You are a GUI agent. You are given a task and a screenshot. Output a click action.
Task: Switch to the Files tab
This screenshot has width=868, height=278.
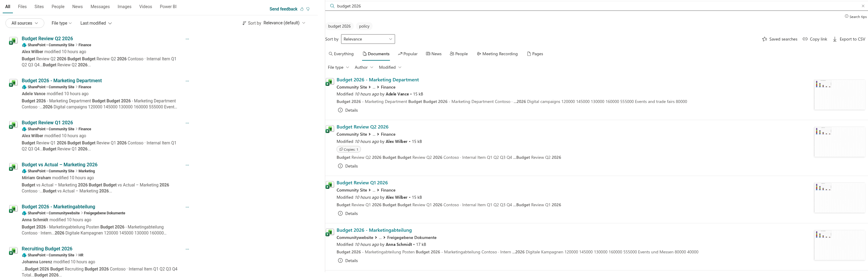(22, 7)
